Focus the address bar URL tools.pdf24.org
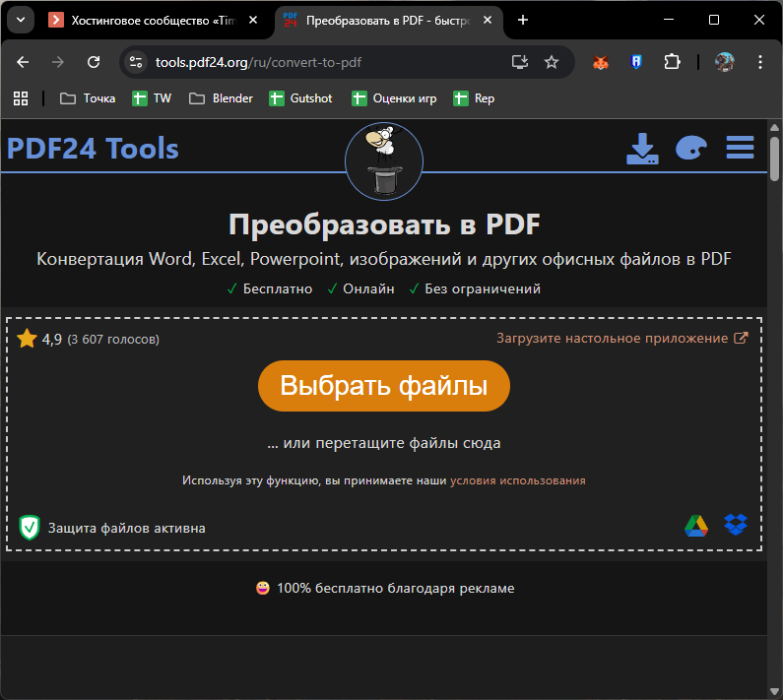This screenshot has height=700, width=783. [x=258, y=62]
